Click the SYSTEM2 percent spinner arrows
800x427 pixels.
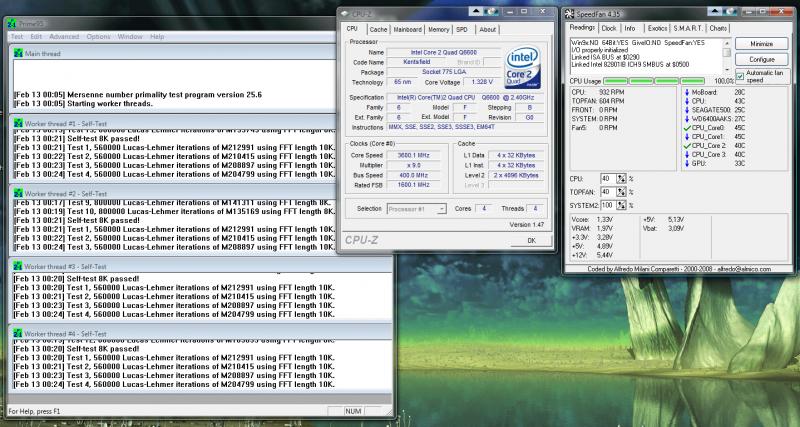pyautogui.click(x=621, y=205)
